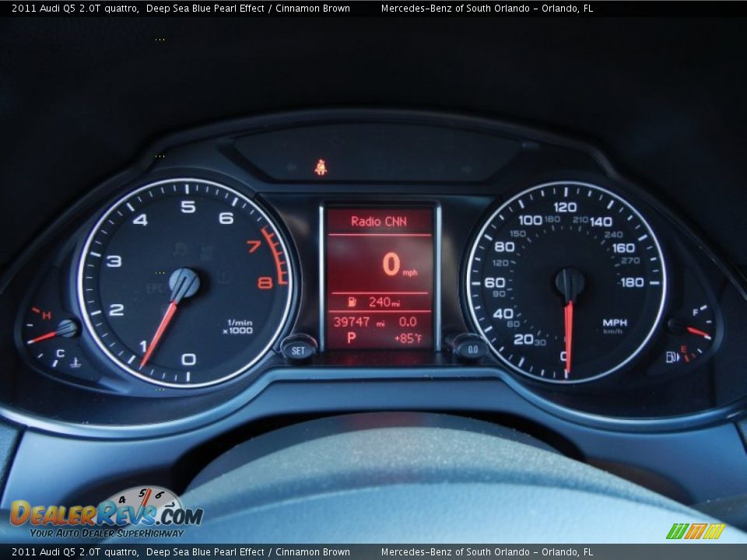Click the red redline zone on tachometer
The width and height of the screenshot is (747, 560).
(x=275, y=255)
